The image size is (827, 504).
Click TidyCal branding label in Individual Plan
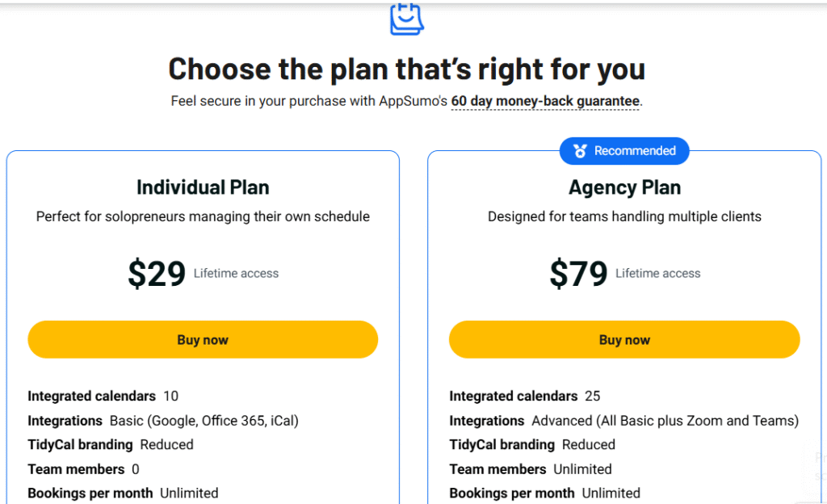[x=80, y=445]
